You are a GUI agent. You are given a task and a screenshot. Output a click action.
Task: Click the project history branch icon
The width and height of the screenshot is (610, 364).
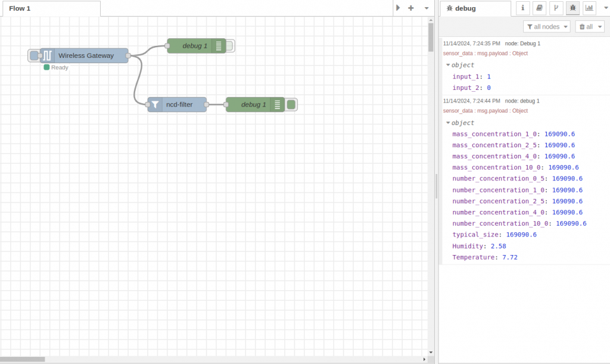point(556,8)
